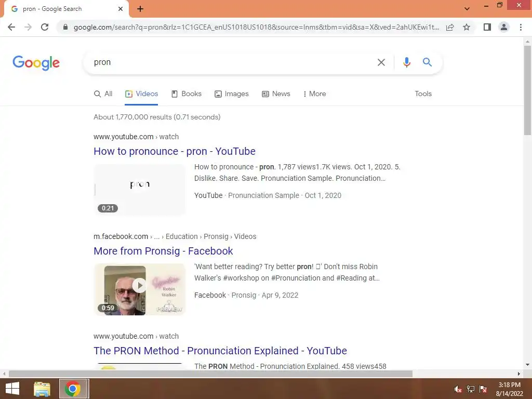
Task: Open the Windows Start menu
Action: click(12, 389)
